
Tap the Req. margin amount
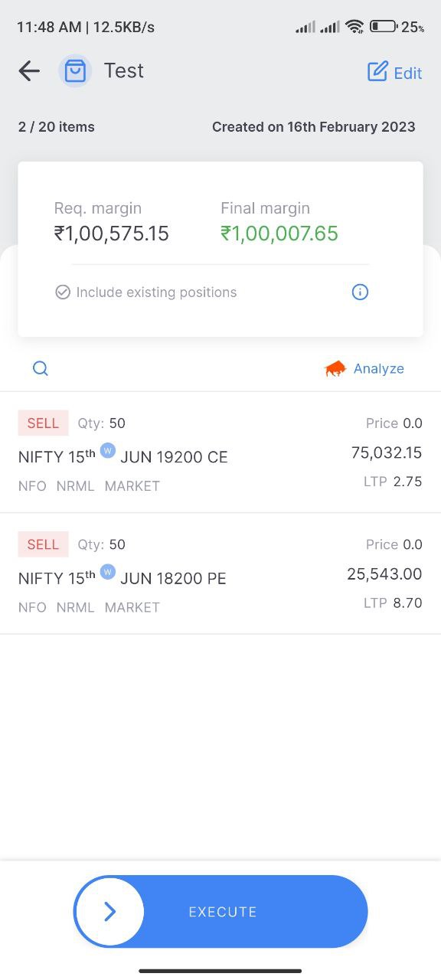(x=112, y=234)
